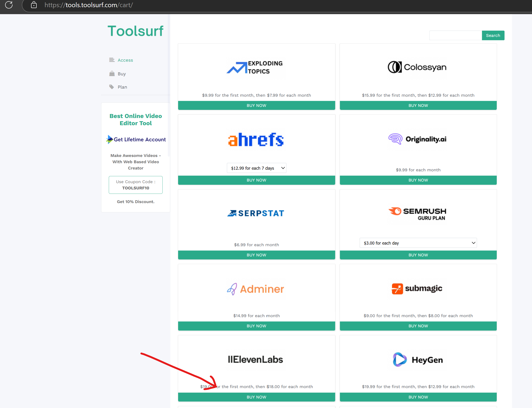Buy Exploding Topics with BUY NOW
Screen dimensions: 532x408
(256, 105)
